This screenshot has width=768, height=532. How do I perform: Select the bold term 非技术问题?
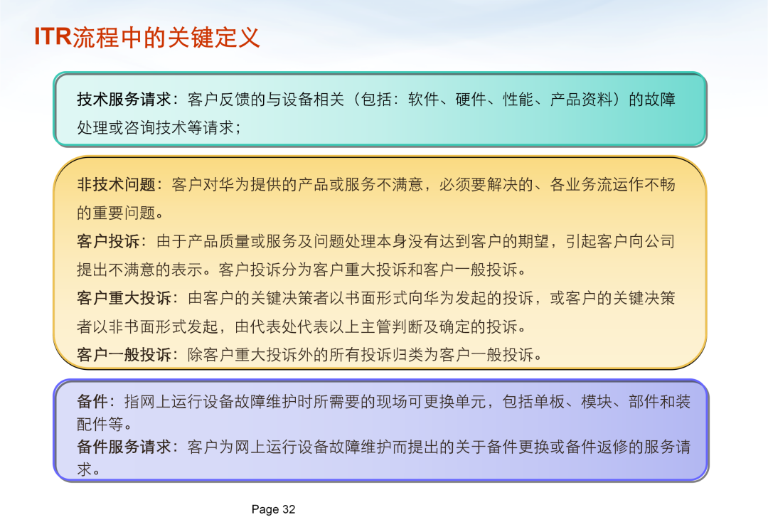(x=116, y=185)
